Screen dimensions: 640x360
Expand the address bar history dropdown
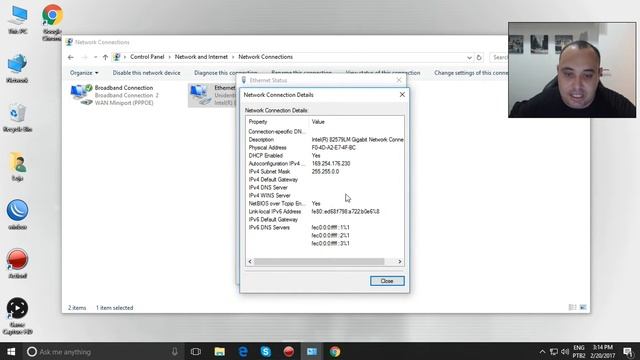click(469, 58)
